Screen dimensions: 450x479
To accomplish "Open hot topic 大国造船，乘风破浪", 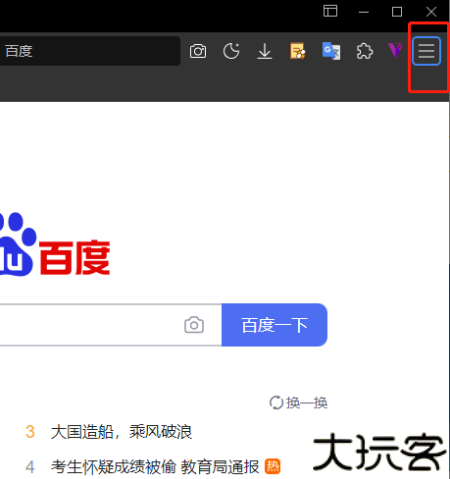I will [x=121, y=432].
